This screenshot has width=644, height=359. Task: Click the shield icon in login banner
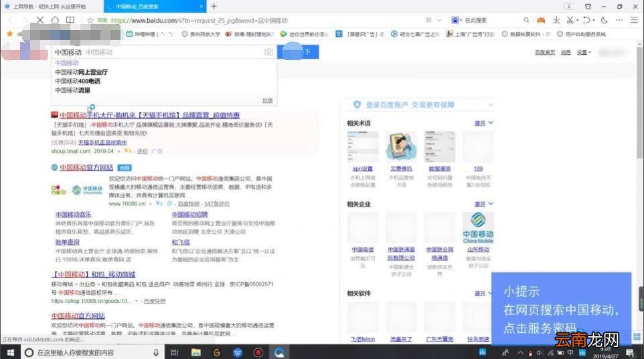pos(357,104)
